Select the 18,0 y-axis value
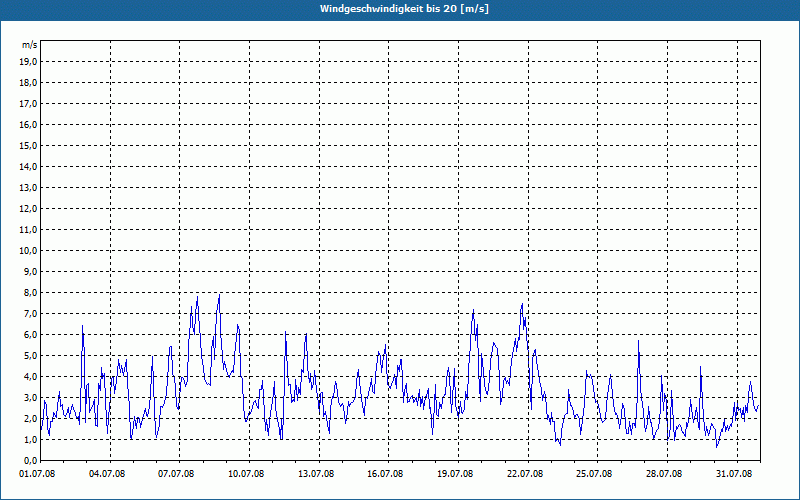The image size is (800, 500). [29, 83]
